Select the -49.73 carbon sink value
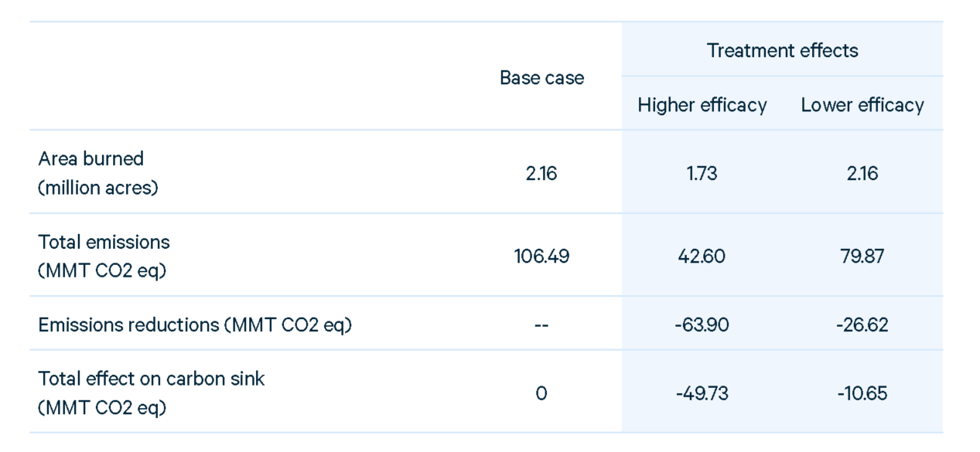The image size is (980, 452). coord(702,394)
